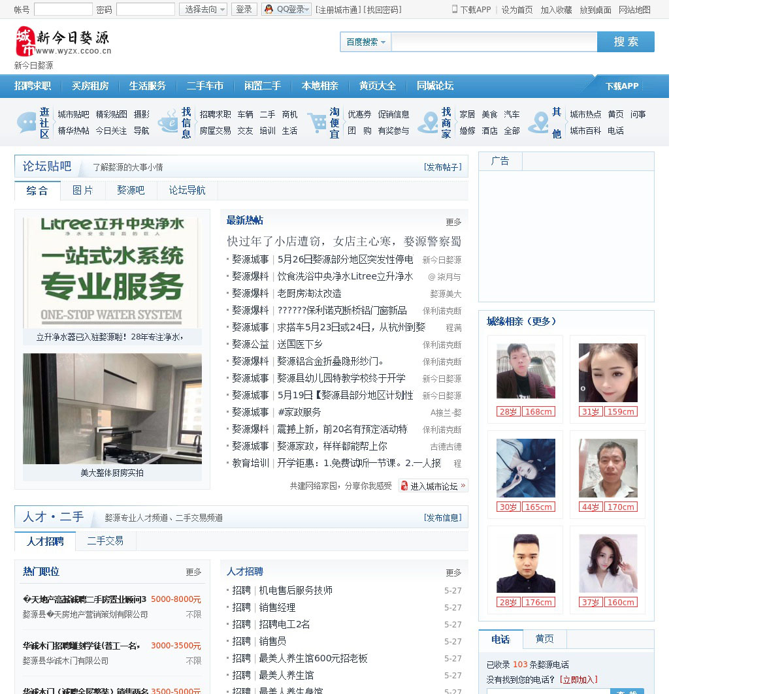Click the phone icon beside 下载APP
Image resolution: width=784 pixels, height=694 pixels.
[455, 9]
